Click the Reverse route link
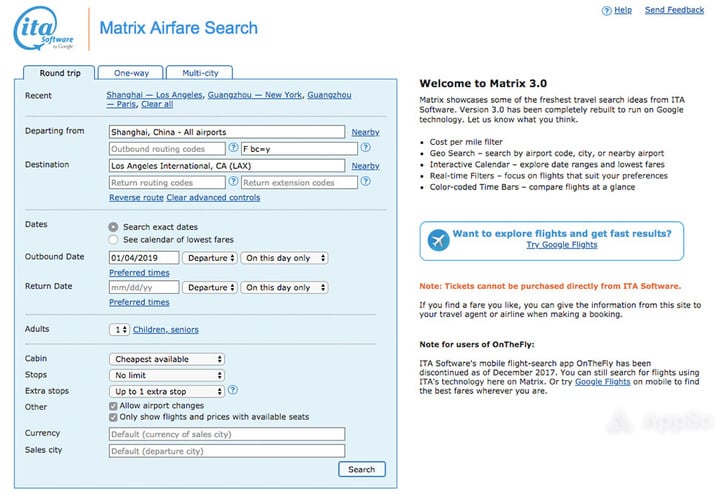Viewport: 720px width, 499px height. coord(136,197)
